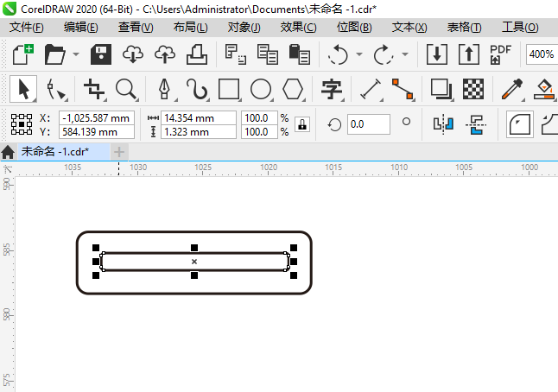Choose the corner style button after round corner

[x=549, y=124]
